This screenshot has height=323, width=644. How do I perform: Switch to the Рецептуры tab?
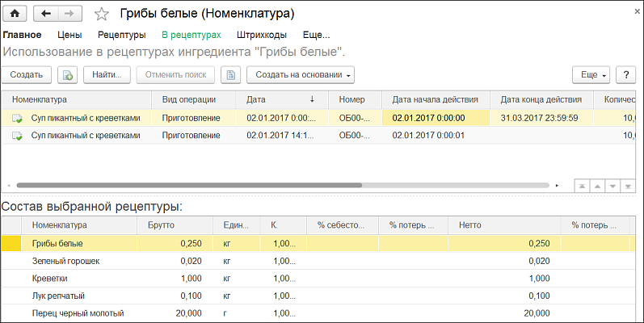coord(121,36)
